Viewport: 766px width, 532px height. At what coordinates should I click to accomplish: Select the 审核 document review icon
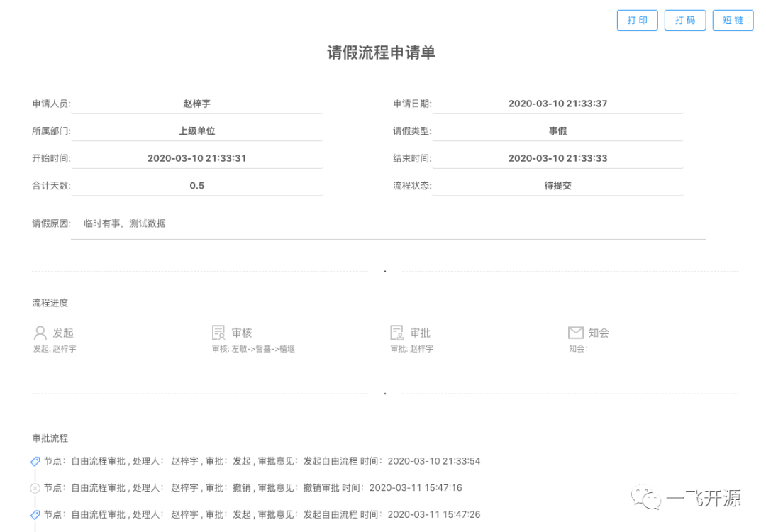click(218, 333)
